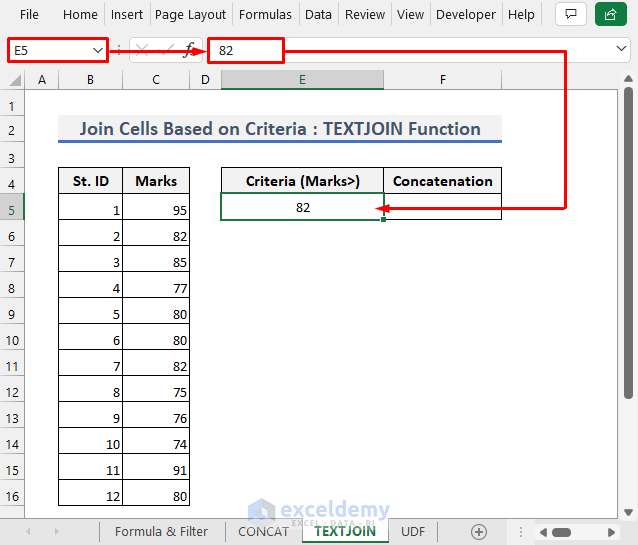Image resolution: width=638 pixels, height=545 pixels.
Task: Switch to the CONCAT sheet tab
Action: point(263,531)
